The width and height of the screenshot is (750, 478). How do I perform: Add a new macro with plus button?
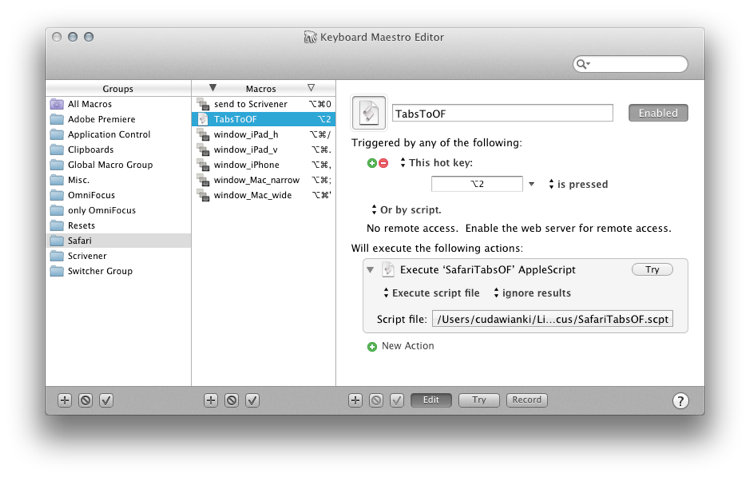point(211,400)
